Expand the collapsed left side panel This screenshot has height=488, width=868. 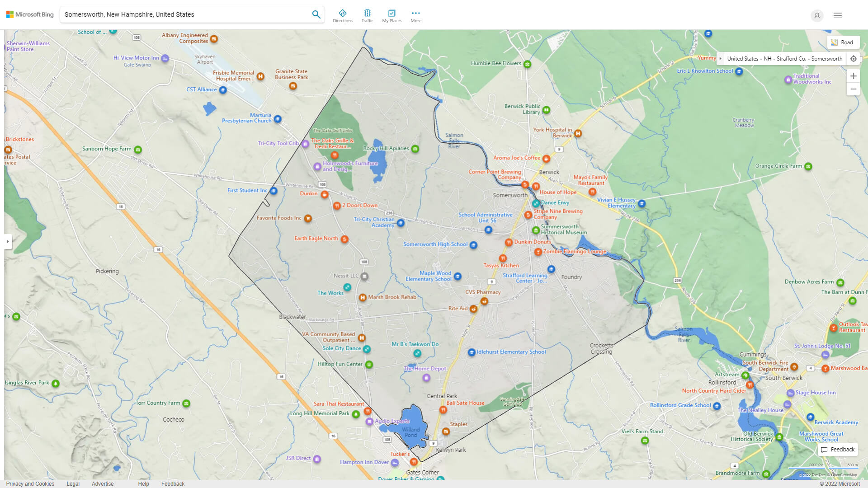point(8,241)
